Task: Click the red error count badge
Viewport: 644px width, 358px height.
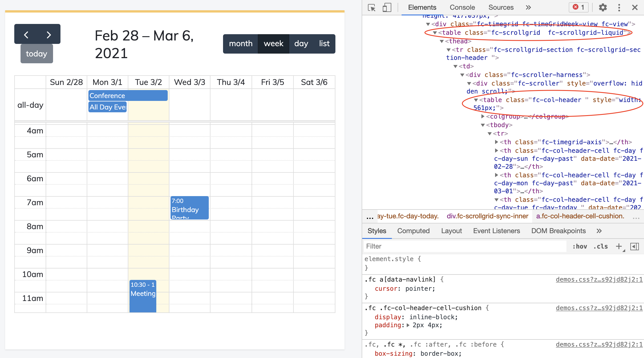Action: (x=578, y=8)
